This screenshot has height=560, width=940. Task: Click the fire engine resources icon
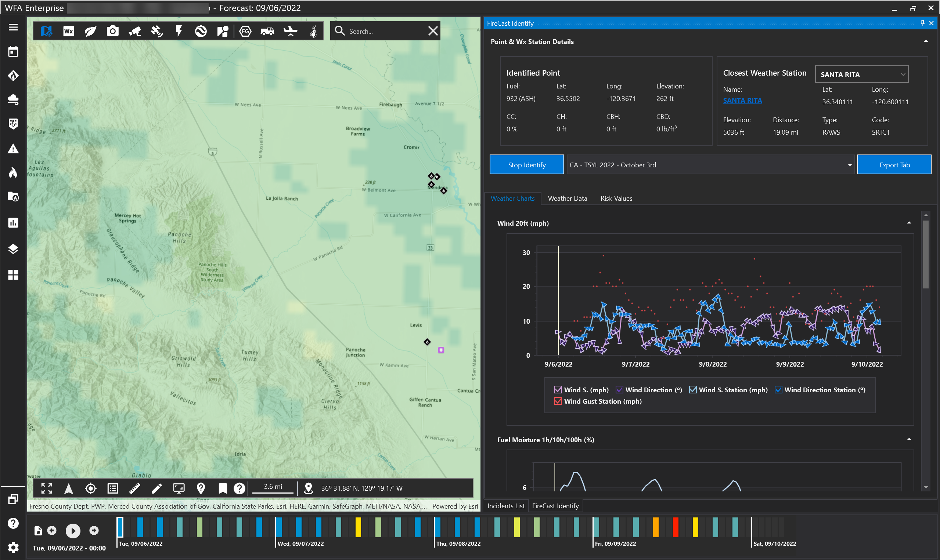click(267, 31)
